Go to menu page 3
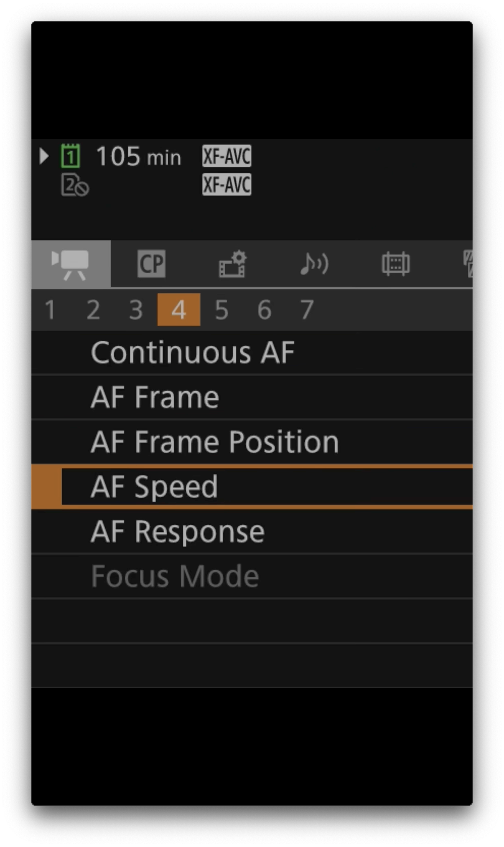 pos(136,310)
